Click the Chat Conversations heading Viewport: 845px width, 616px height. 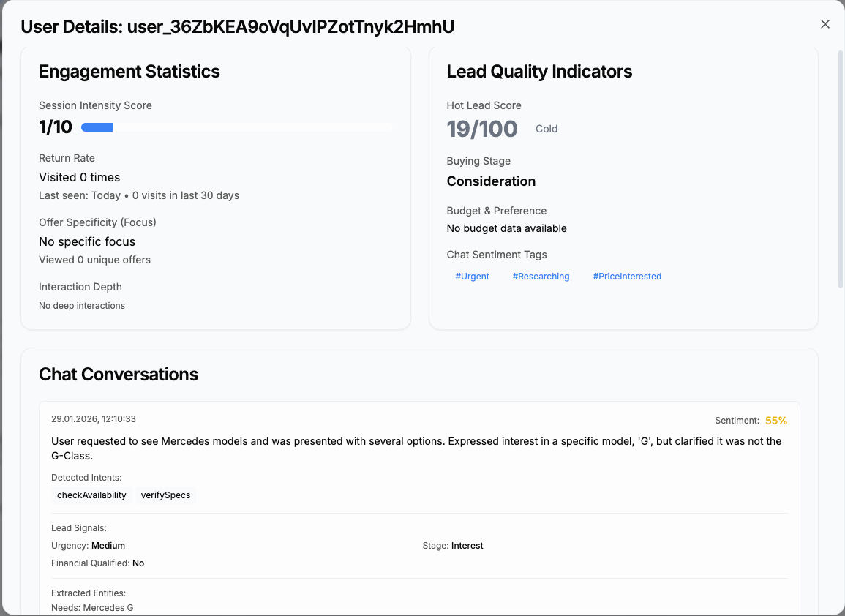click(x=119, y=374)
